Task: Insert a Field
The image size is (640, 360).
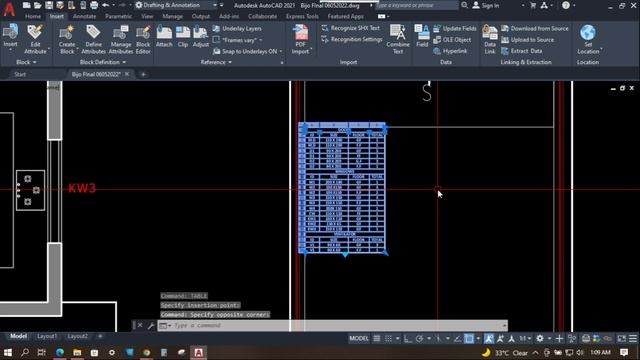Action: 422,36
